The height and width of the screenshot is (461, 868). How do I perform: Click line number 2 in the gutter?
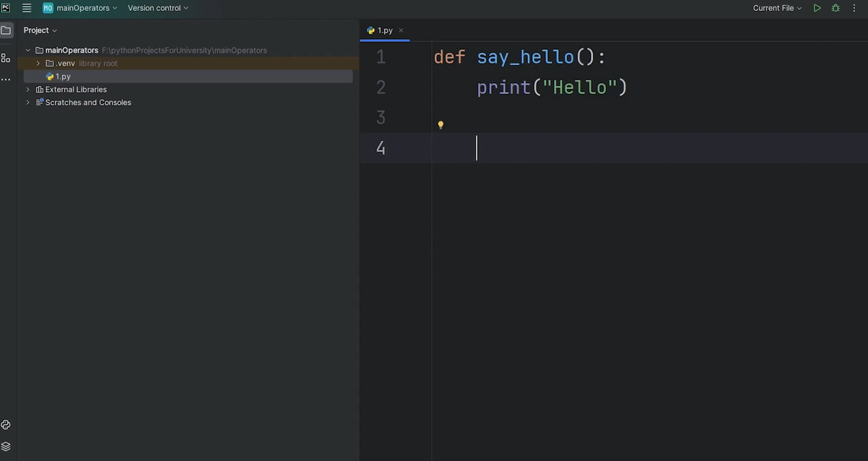381,87
